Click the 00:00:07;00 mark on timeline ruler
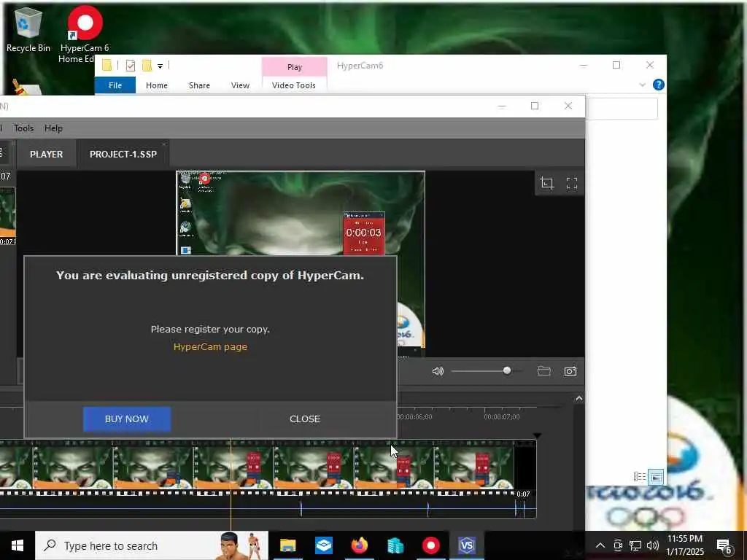The height and width of the screenshot is (560, 747). pos(502,416)
